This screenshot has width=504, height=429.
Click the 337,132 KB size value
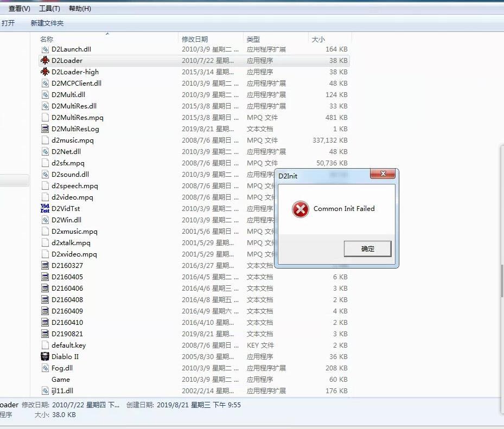(x=330, y=140)
